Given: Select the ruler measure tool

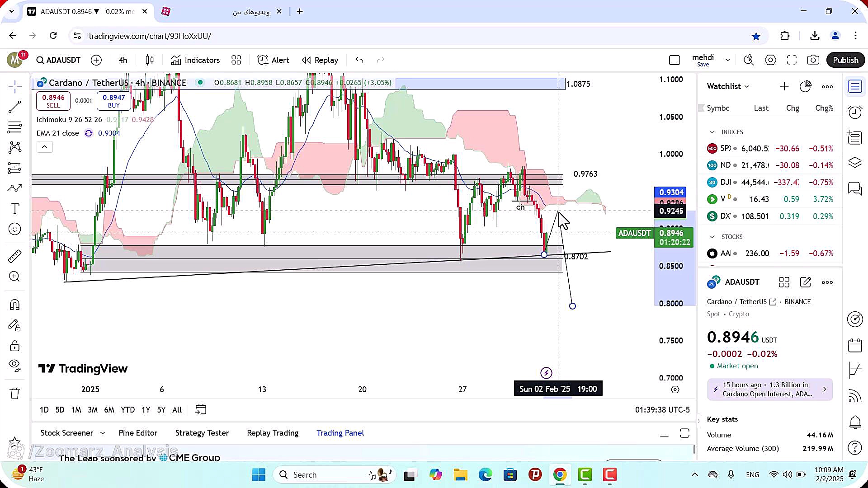Looking at the screenshot, I should pos(15,256).
